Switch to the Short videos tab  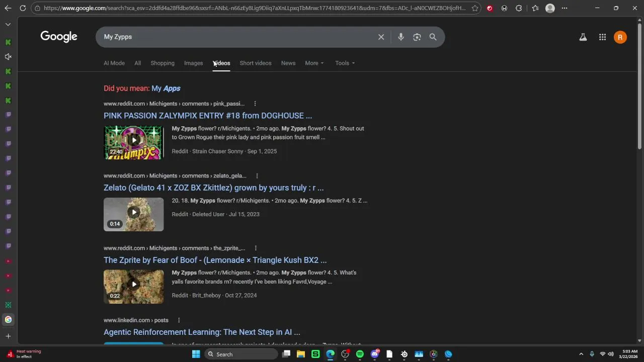(256, 63)
